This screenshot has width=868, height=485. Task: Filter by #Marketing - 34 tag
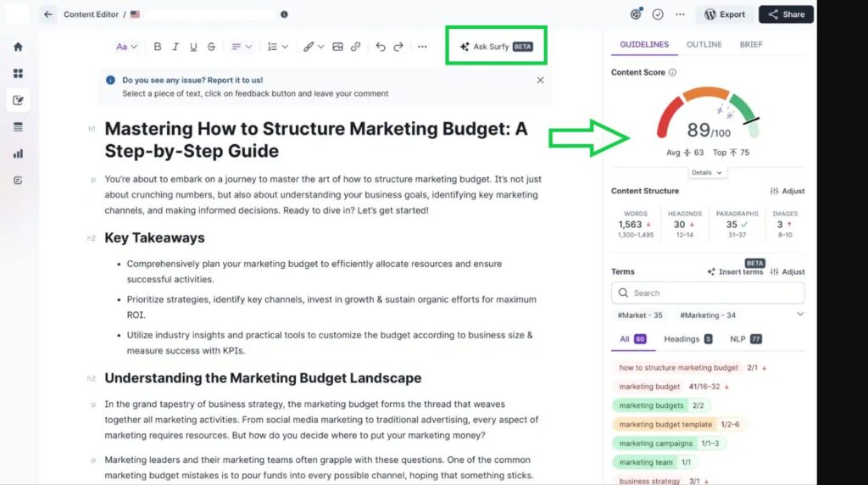(x=708, y=315)
